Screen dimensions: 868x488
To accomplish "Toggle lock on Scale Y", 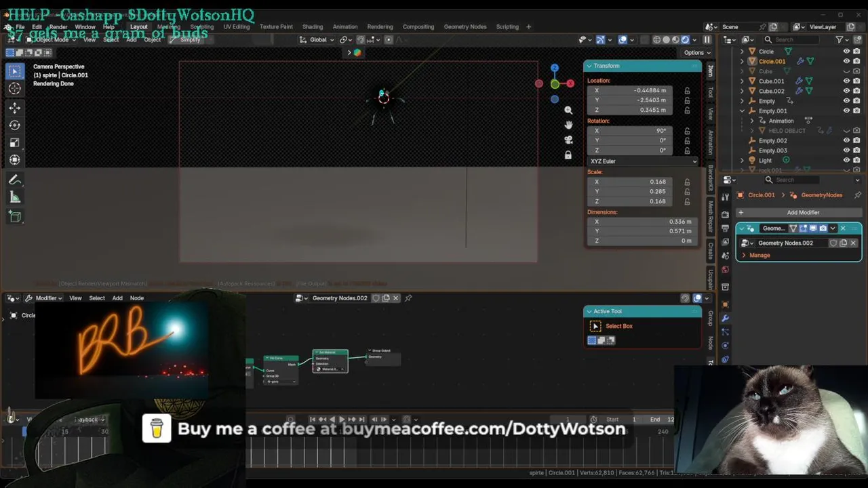I will pos(687,192).
